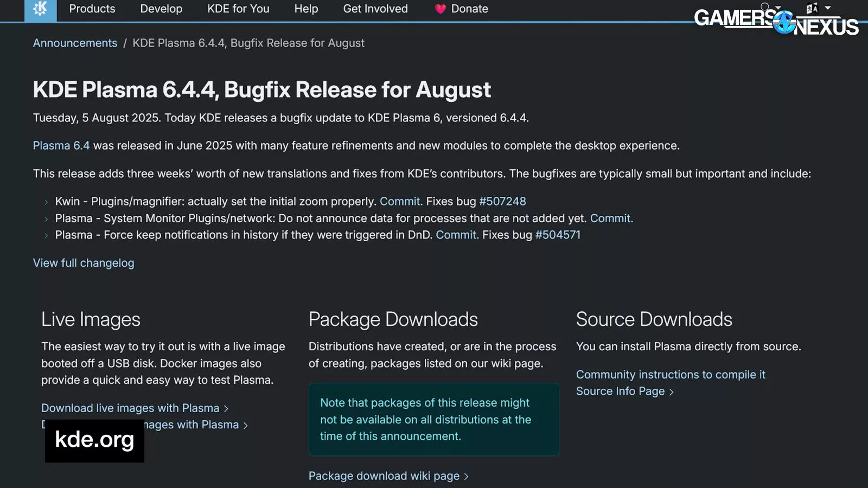Click the pink heart Donate icon

click(440, 9)
